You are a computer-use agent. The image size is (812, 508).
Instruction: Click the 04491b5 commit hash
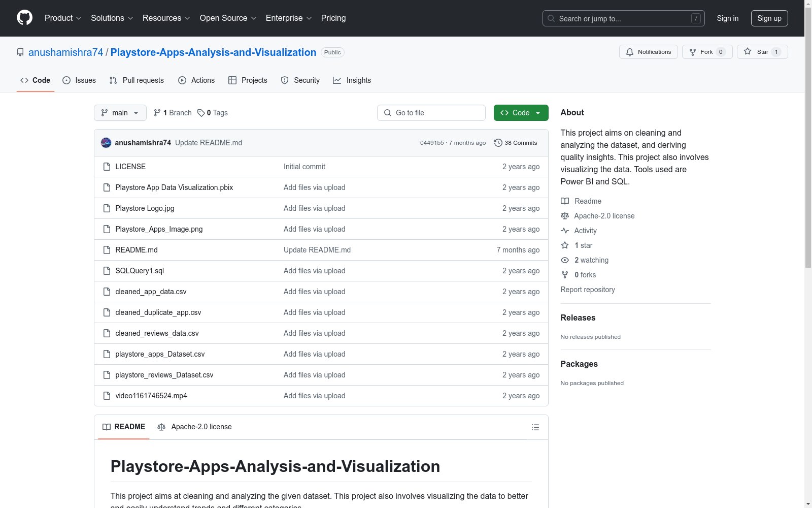[432, 143]
